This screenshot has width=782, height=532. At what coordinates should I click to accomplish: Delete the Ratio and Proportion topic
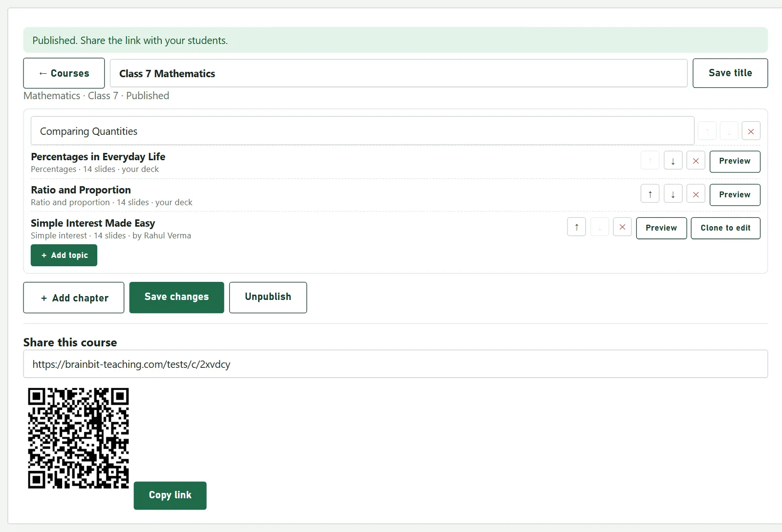695,194
